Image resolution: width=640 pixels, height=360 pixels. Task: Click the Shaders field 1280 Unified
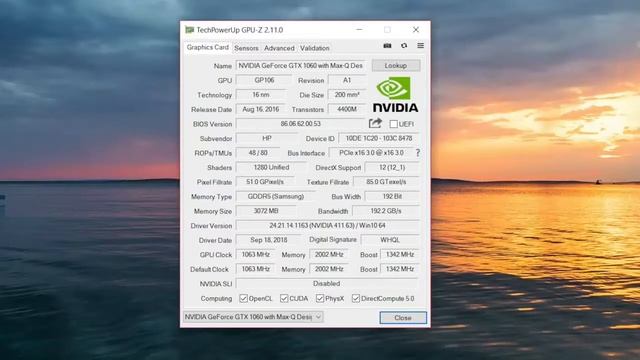click(x=271, y=167)
